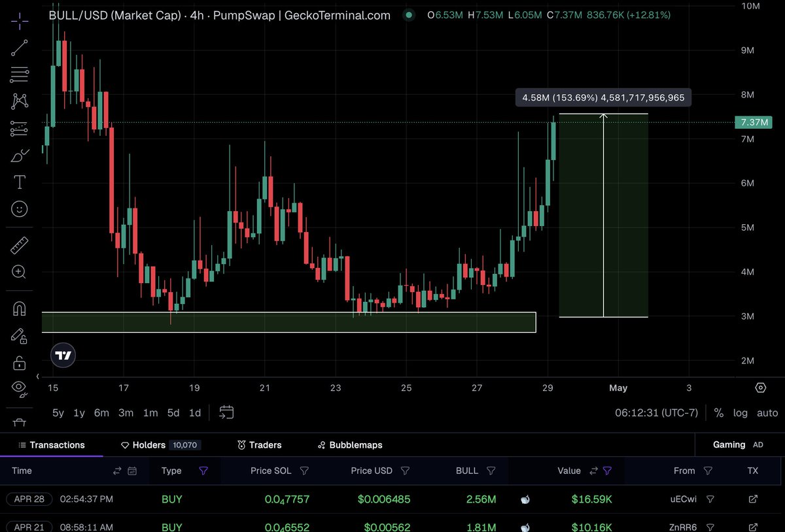Image resolution: width=785 pixels, height=532 pixels.
Task: Toggle stay in drawing mode pencil-lock
Action: pos(20,335)
